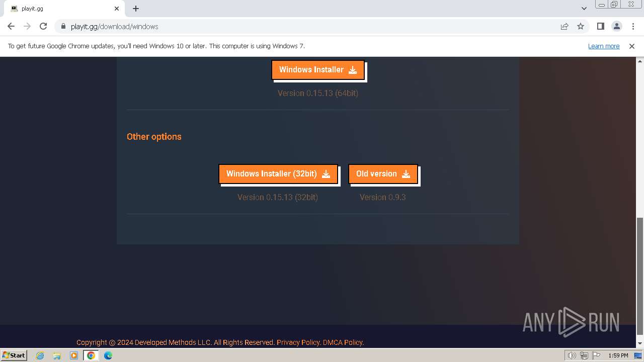Click the Version 0.9.3 label
This screenshot has height=362, width=644.
pyautogui.click(x=383, y=197)
